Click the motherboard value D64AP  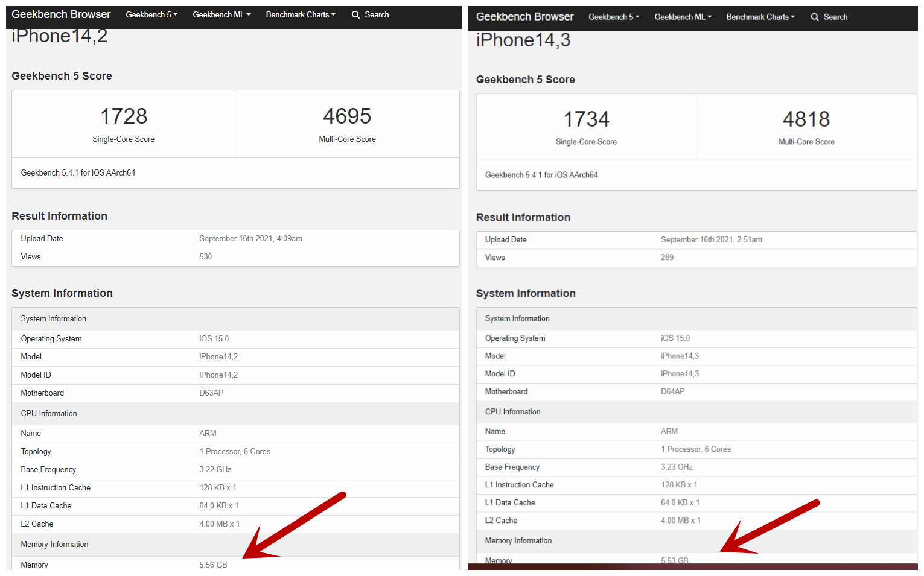click(x=673, y=391)
